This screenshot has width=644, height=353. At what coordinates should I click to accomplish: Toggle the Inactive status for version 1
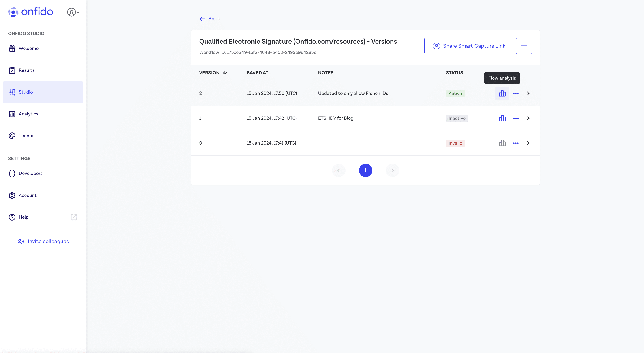click(457, 118)
